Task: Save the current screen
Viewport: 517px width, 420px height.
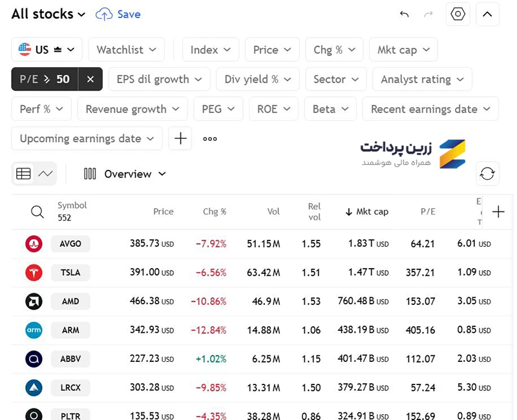Action: (118, 14)
